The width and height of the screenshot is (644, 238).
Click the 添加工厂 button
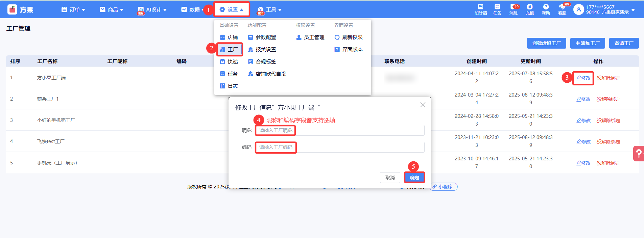point(588,43)
